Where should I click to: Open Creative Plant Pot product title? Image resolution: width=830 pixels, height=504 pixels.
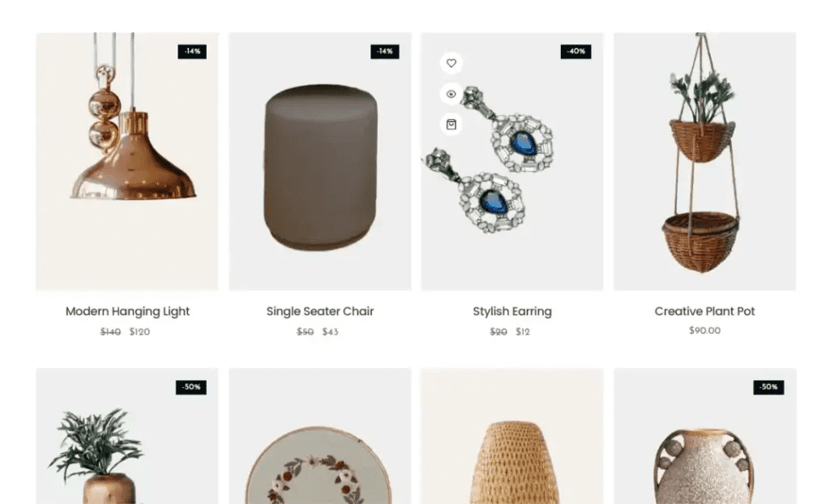pos(704,311)
